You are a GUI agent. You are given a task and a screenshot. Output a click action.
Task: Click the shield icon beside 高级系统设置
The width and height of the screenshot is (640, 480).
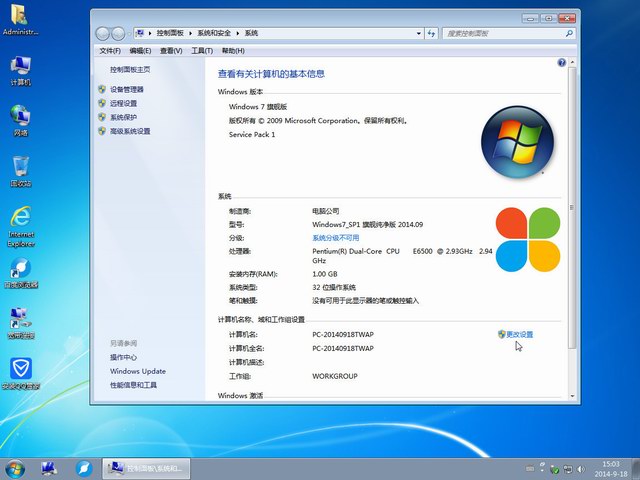102,131
